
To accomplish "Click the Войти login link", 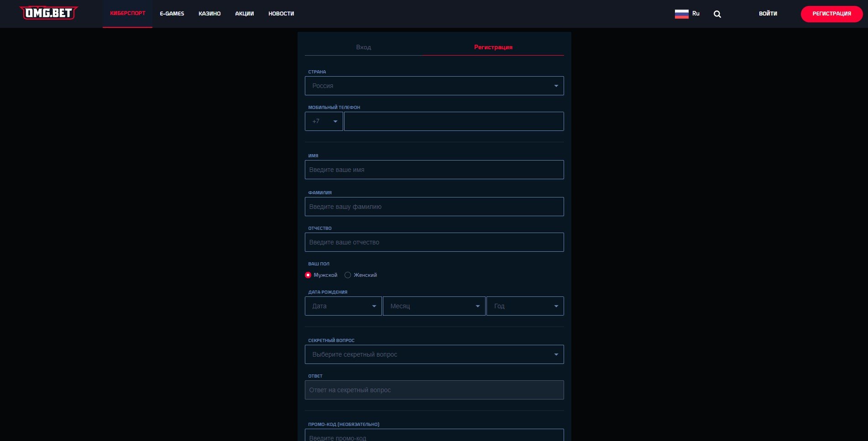I will point(768,14).
